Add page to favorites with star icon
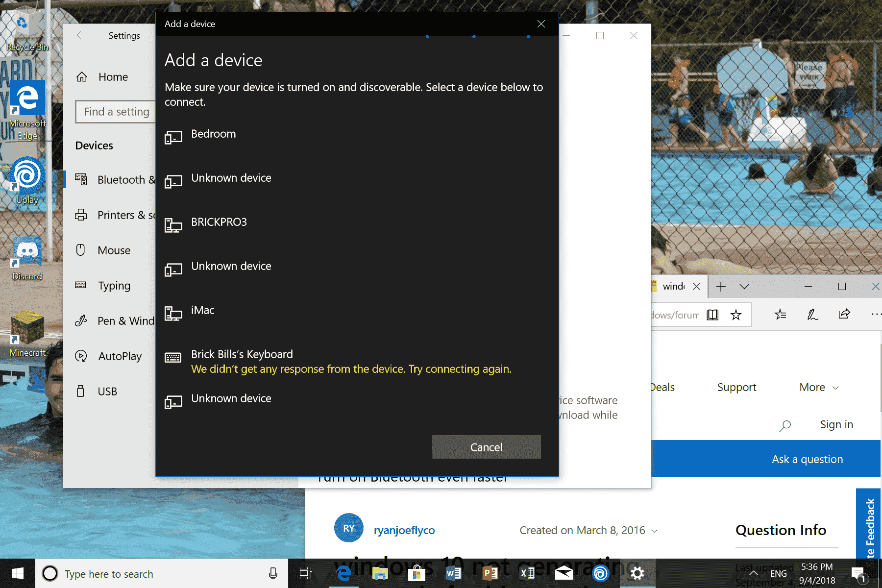Screen dimensions: 882x588 coord(736,315)
